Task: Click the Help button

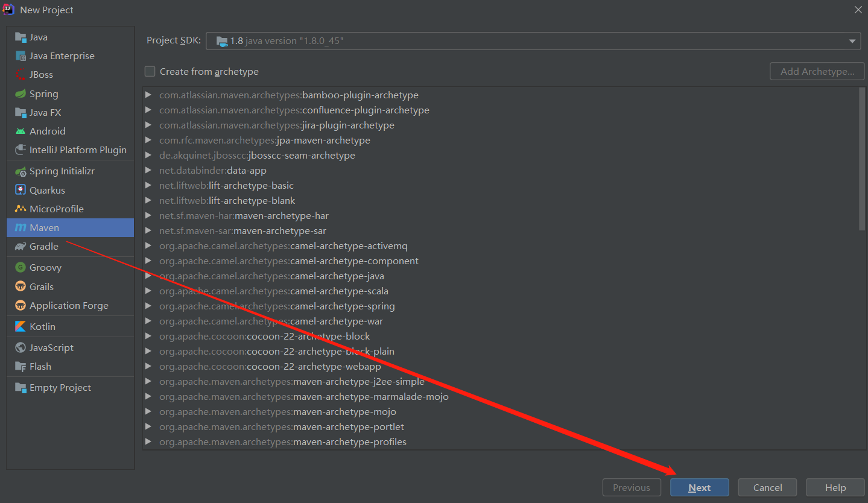Action: coord(835,487)
